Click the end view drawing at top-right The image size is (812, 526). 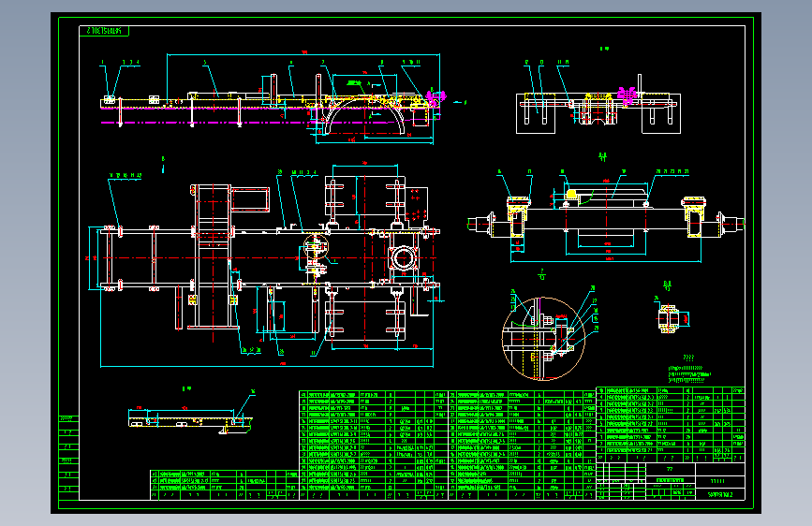pos(598,105)
